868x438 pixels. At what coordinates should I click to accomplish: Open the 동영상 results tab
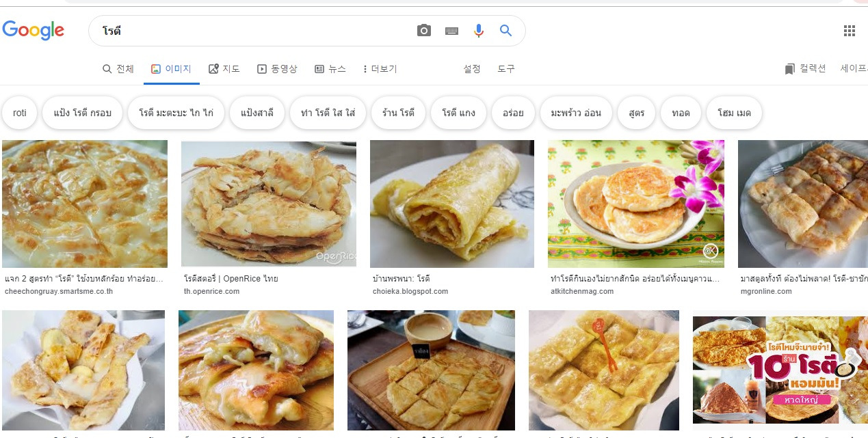(277, 68)
